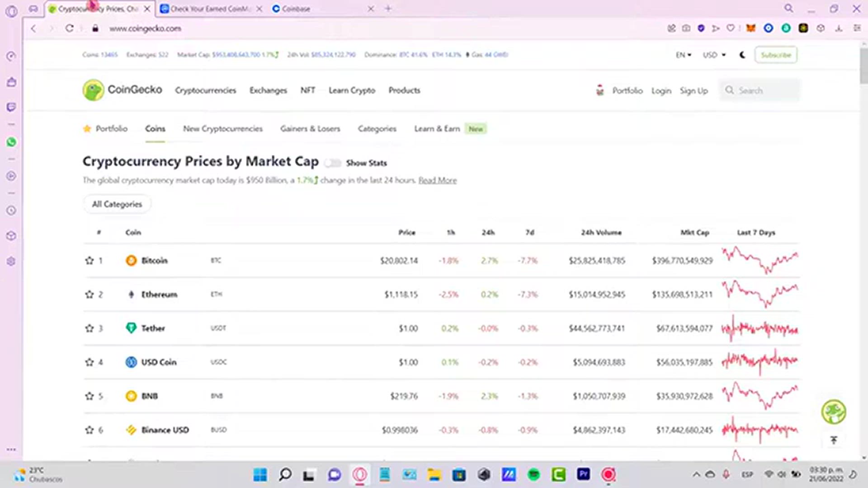Open the All Categories filter
Image resolution: width=868 pixels, height=488 pixels.
click(117, 204)
